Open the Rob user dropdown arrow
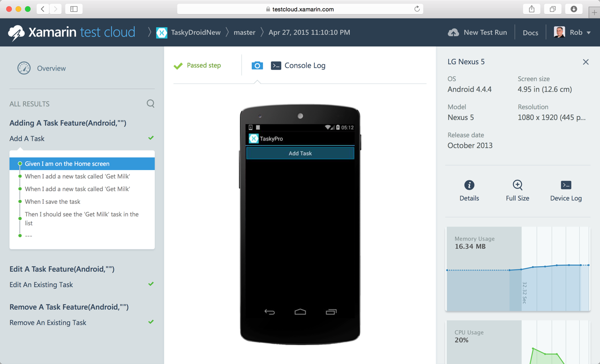 pos(589,33)
